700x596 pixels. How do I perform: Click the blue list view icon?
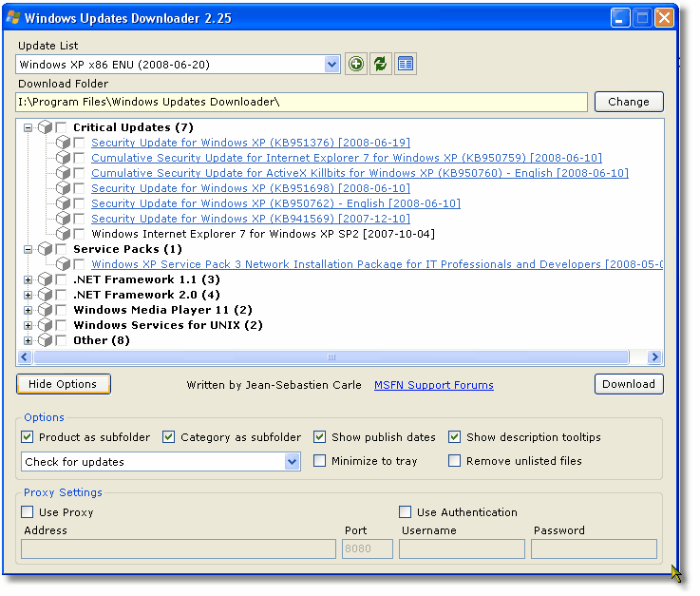pyautogui.click(x=406, y=65)
